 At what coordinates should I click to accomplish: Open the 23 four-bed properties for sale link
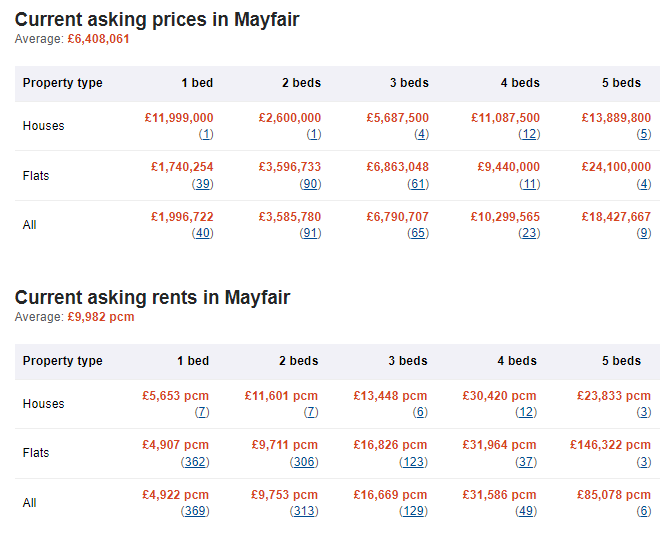click(x=529, y=233)
